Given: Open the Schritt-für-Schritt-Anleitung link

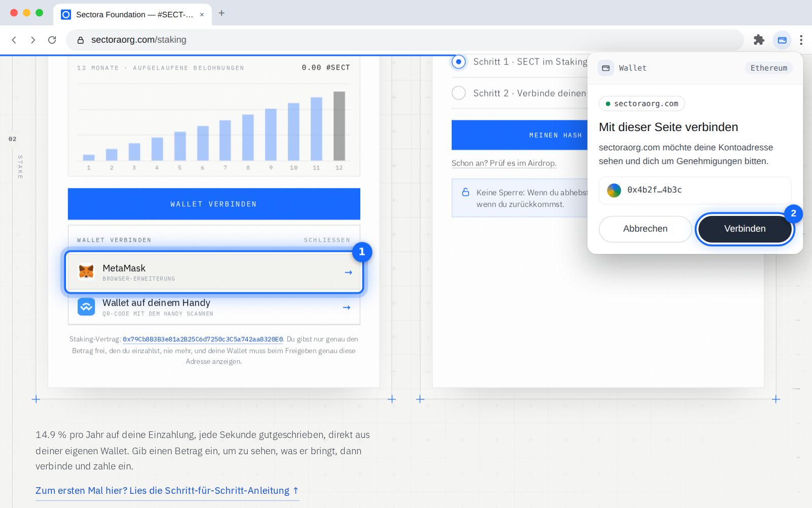Looking at the screenshot, I should pyautogui.click(x=167, y=491).
